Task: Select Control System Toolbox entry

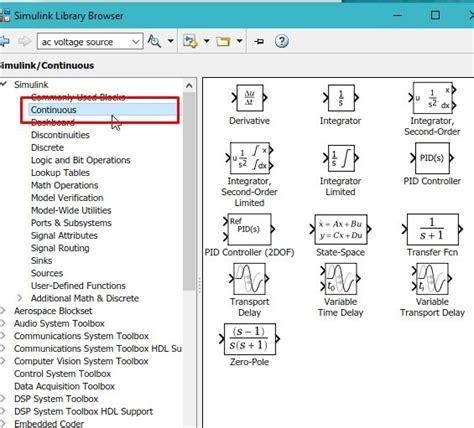Action: [x=63, y=374]
